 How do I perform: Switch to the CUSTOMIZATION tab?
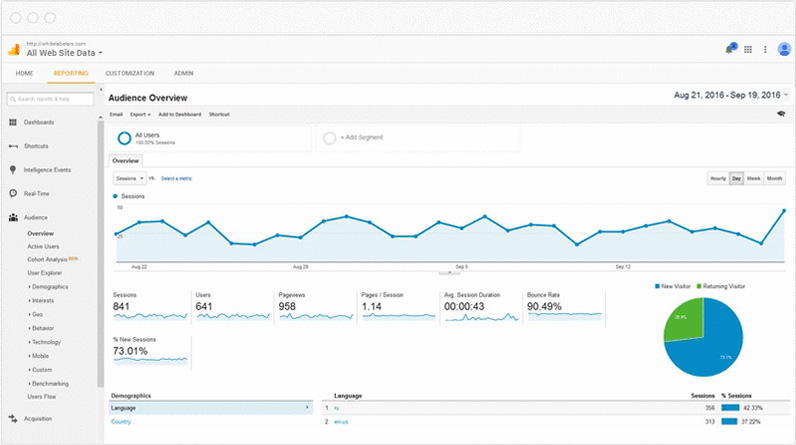tap(130, 73)
